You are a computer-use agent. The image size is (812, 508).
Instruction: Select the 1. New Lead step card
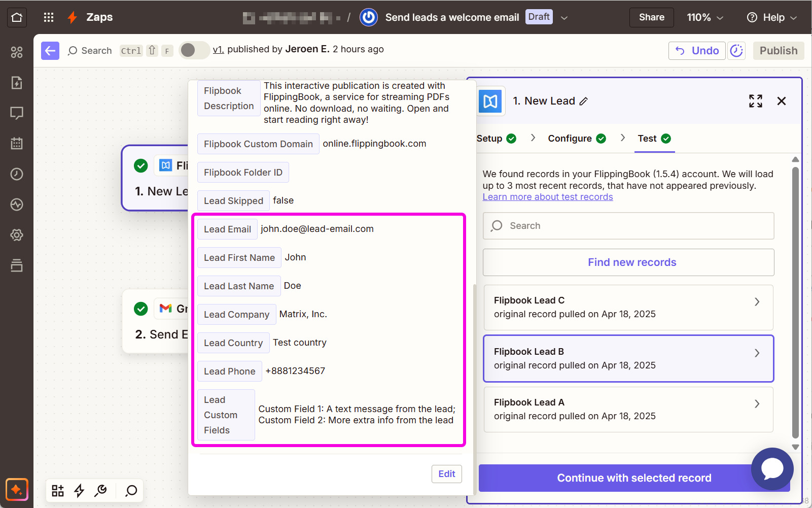point(155,178)
